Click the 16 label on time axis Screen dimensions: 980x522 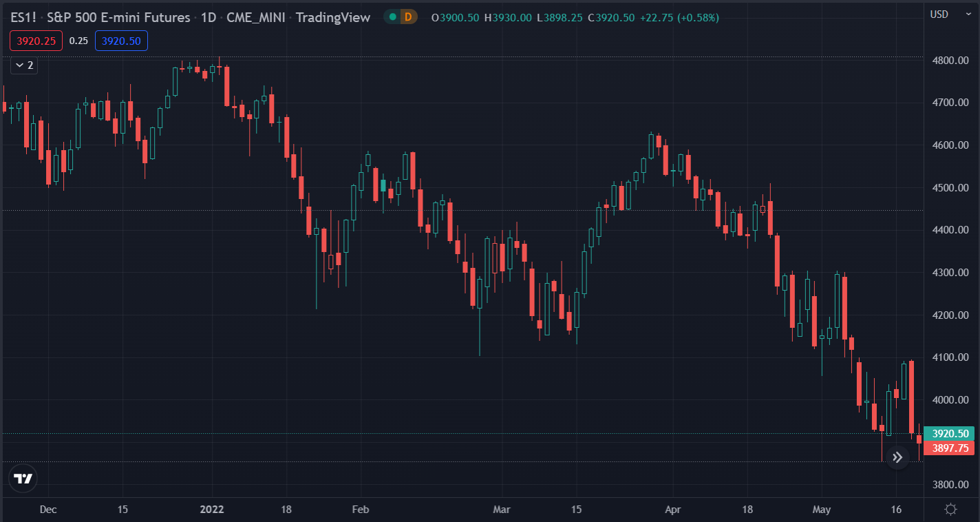[896, 510]
